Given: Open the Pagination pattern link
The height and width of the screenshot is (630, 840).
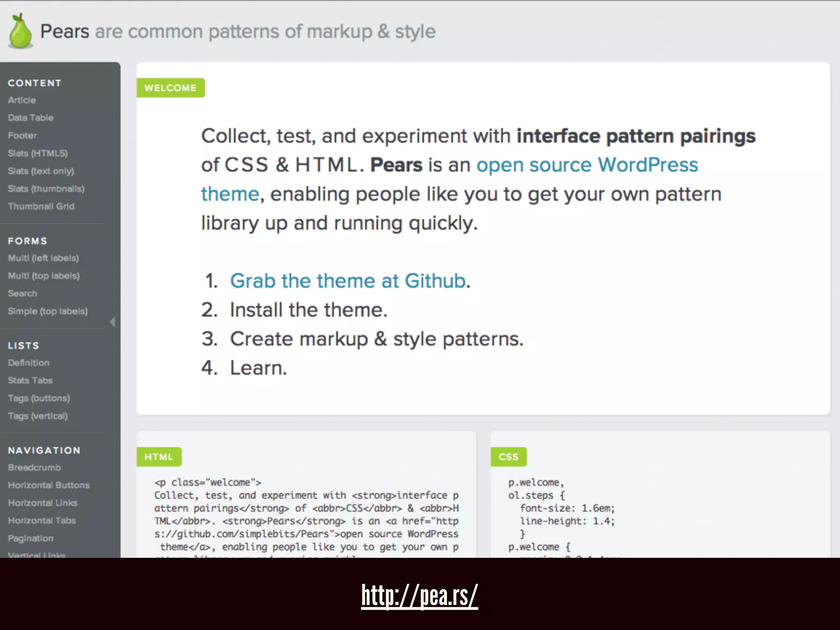Looking at the screenshot, I should click(31, 538).
